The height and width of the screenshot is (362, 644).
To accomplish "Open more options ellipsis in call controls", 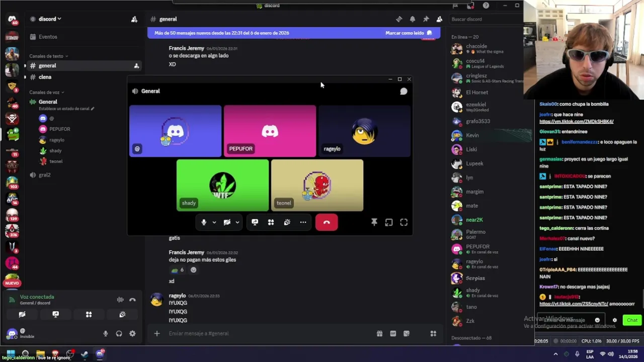I will (303, 222).
